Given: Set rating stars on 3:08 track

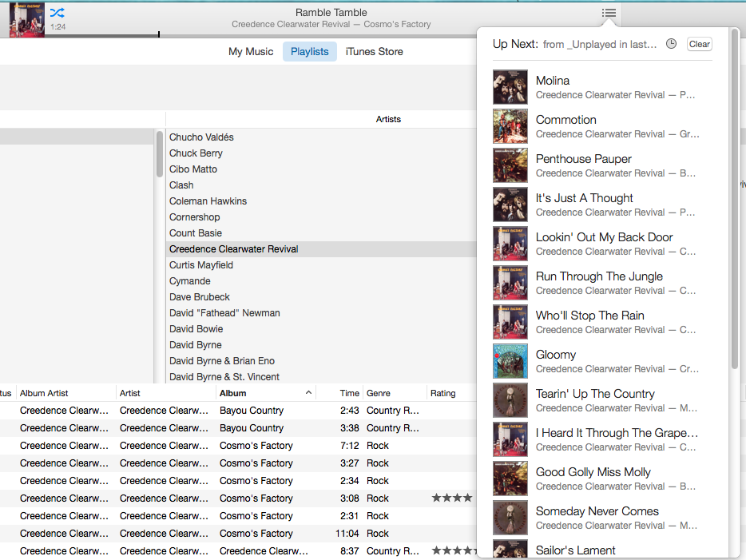Looking at the screenshot, I should tap(452, 498).
